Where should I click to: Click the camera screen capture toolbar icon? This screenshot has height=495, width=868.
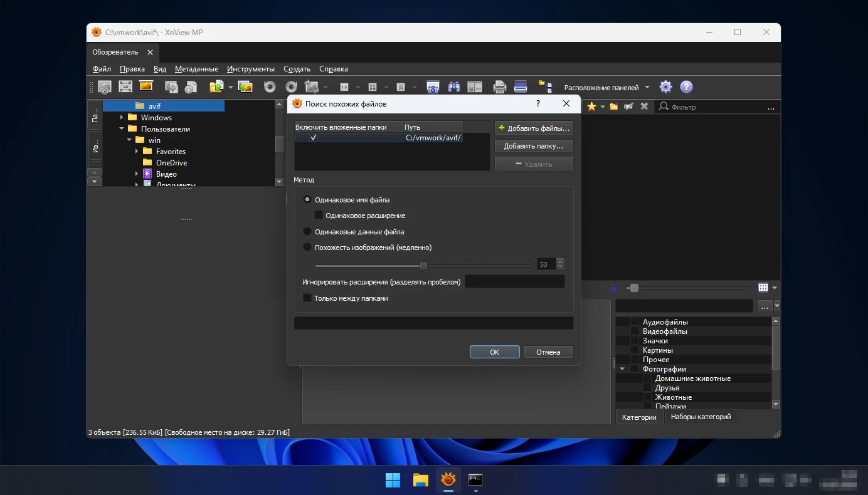point(433,87)
